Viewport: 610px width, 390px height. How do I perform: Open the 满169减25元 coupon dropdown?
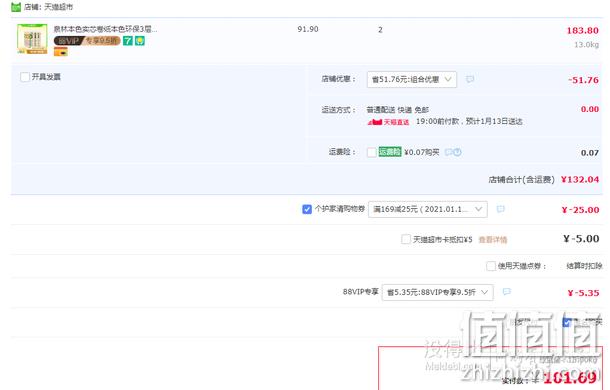tap(428, 209)
